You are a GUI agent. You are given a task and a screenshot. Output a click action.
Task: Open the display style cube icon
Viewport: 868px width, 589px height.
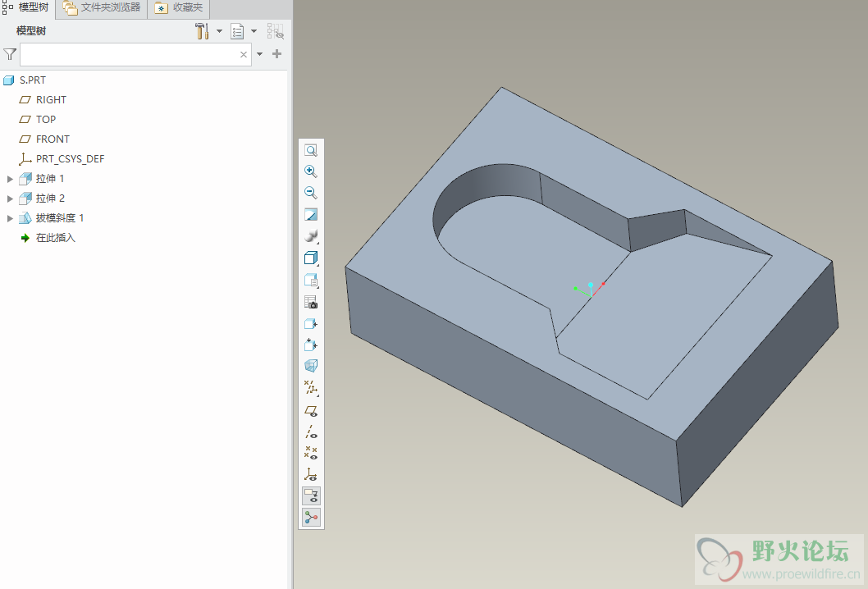[x=311, y=258]
